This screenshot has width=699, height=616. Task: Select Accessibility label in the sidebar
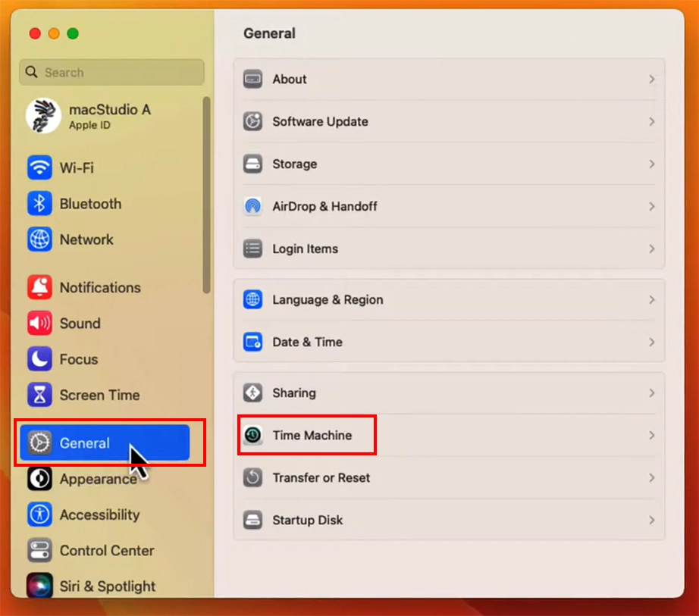tap(100, 514)
